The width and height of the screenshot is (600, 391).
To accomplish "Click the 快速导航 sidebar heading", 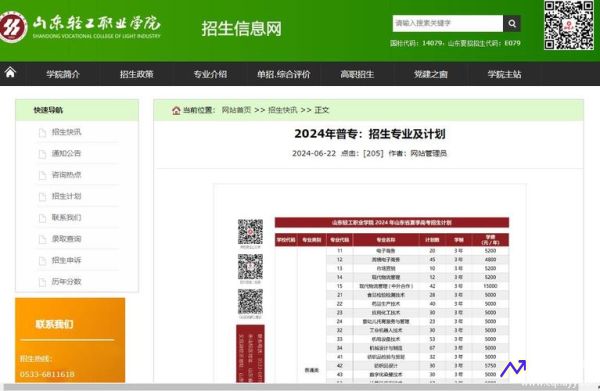I will coord(48,110).
